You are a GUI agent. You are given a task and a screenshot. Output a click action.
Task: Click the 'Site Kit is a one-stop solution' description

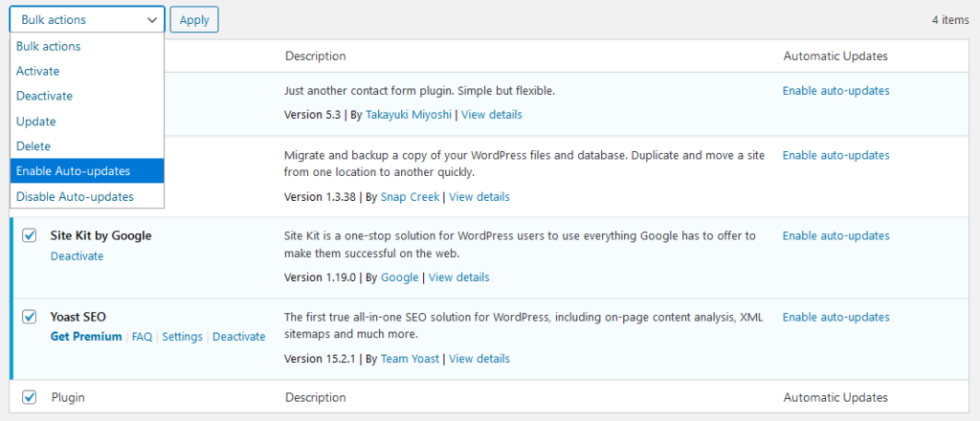click(x=520, y=244)
